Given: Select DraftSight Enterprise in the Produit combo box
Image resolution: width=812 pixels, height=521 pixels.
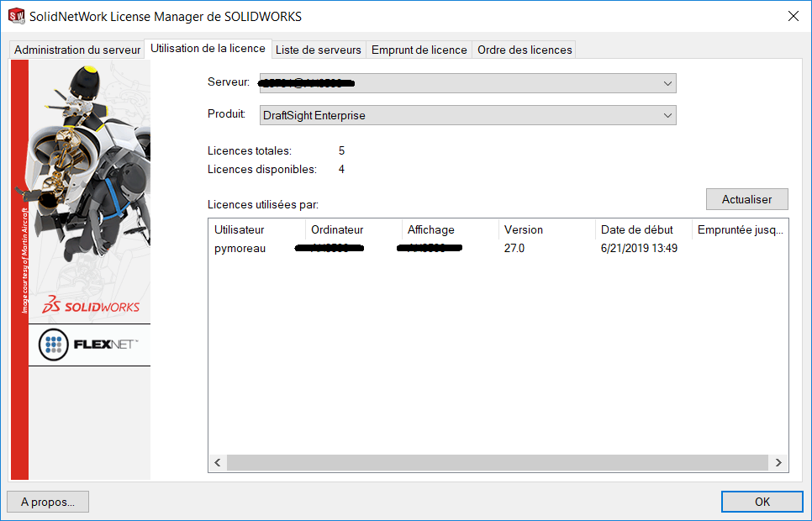Looking at the screenshot, I should [467, 115].
